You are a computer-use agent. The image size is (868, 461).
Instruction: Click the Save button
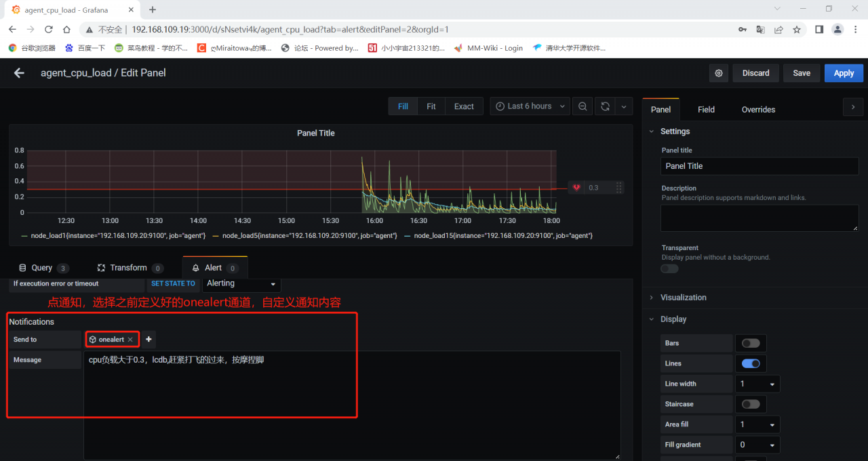pos(802,73)
